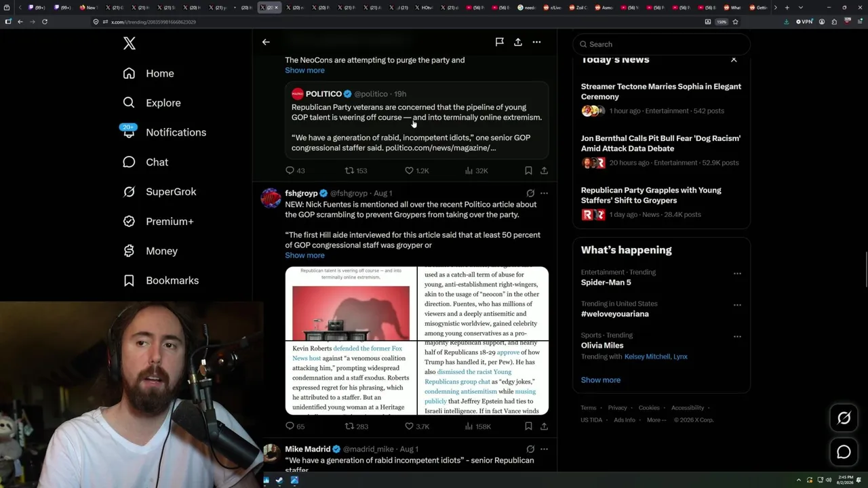
Task: Bookmark the fshgroyp post
Action: coord(528,426)
